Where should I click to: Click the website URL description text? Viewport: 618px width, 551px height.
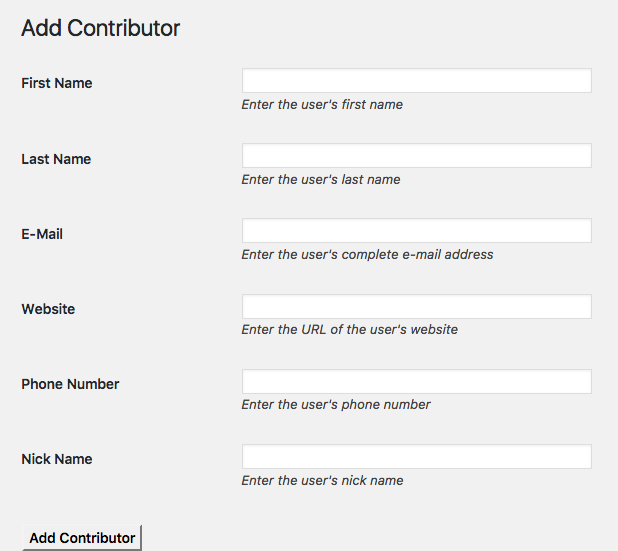[x=349, y=329]
